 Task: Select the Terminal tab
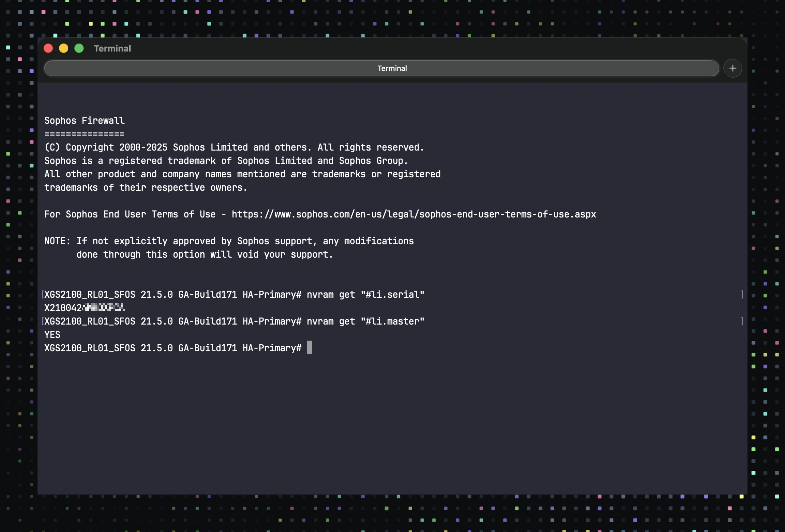tap(382, 68)
